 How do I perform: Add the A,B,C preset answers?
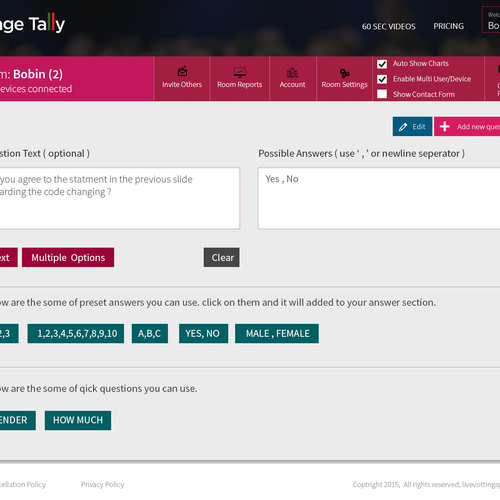[150, 333]
